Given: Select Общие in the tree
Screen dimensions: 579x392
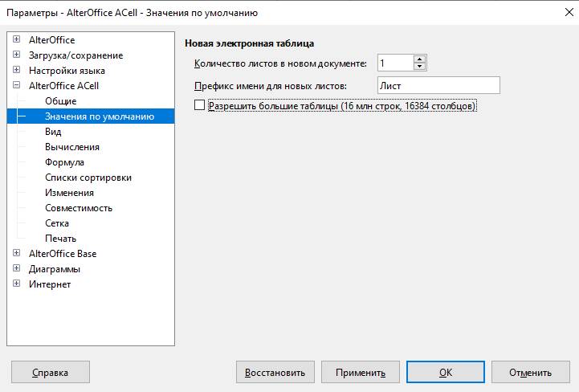Looking at the screenshot, I should pyautogui.click(x=61, y=101).
